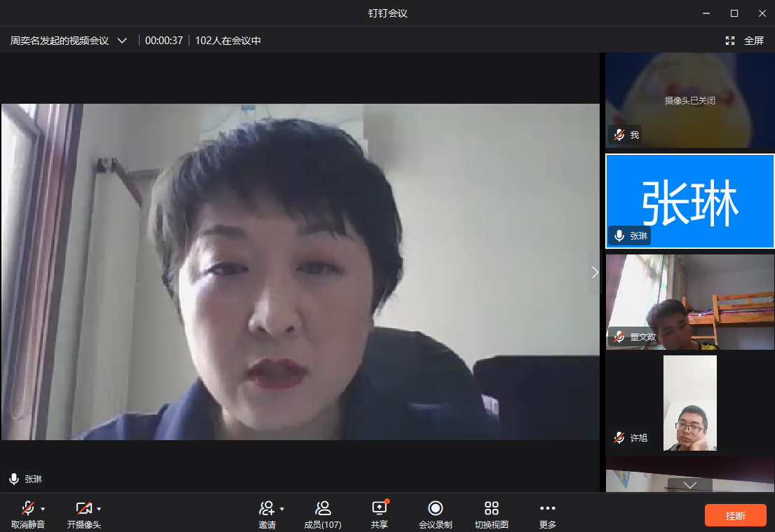Select 许旭 video thumbnail
Viewport: 775px width, 532px height.
pyautogui.click(x=690, y=403)
